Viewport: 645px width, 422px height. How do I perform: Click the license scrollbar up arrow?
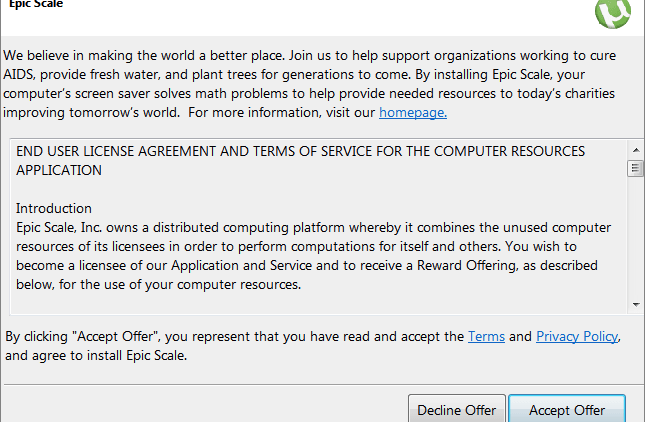[x=635, y=149]
